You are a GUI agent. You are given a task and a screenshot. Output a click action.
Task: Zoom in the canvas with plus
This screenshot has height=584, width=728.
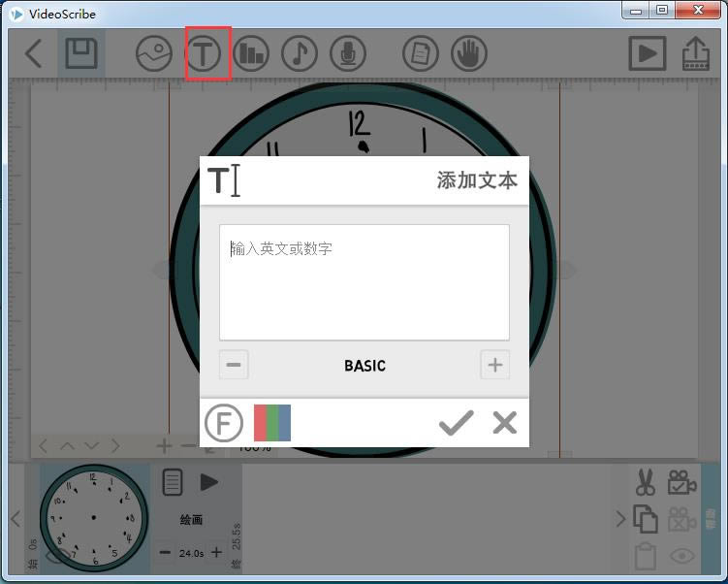(x=164, y=446)
